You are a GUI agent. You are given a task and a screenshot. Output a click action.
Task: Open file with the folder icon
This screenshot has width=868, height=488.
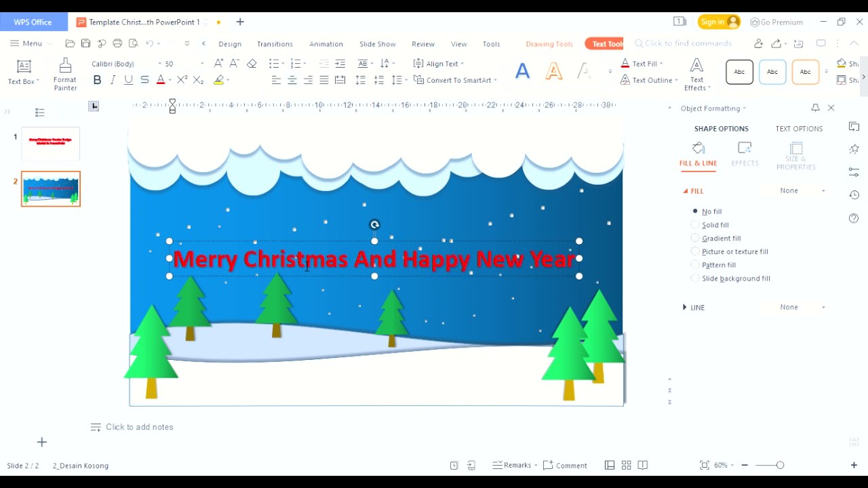[x=70, y=43]
